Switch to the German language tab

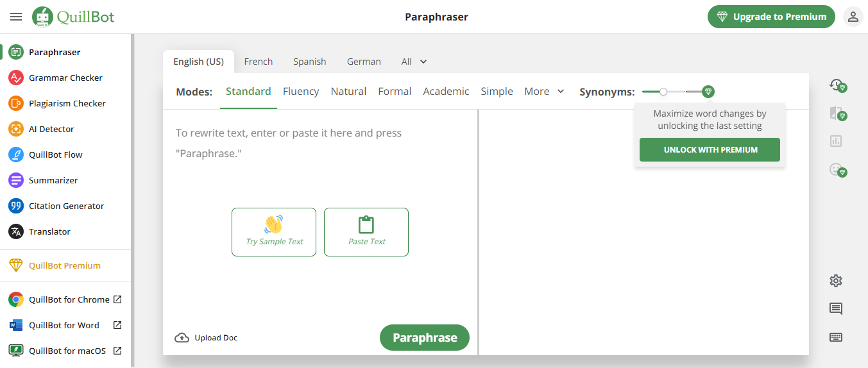tap(364, 62)
